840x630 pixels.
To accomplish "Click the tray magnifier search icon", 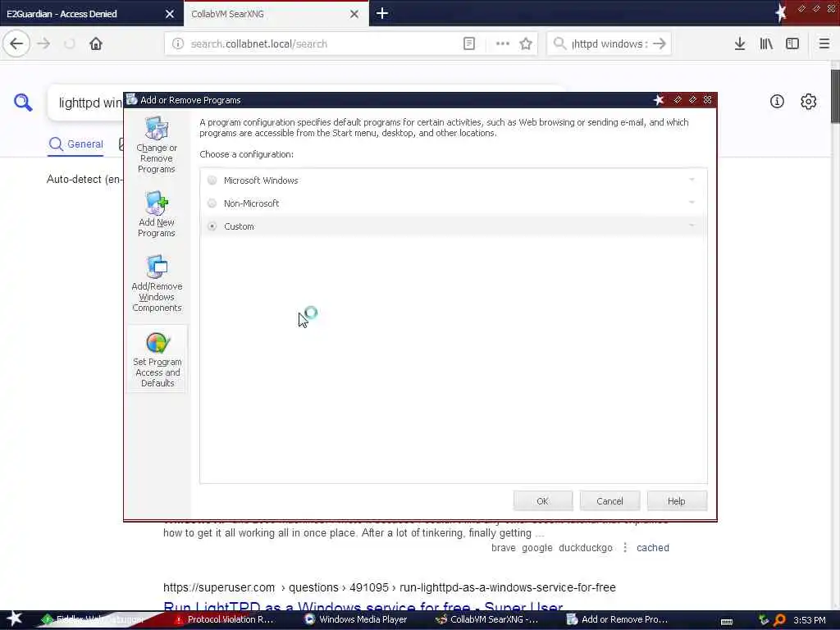I will (x=779, y=620).
